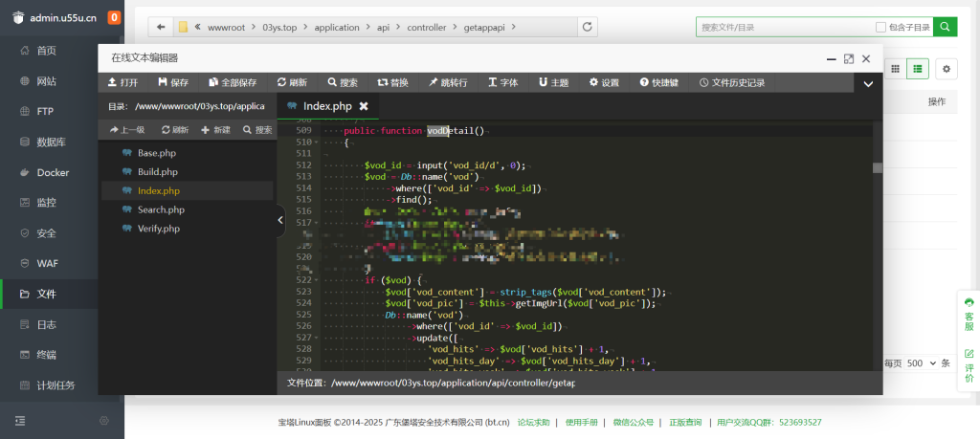Search in the file tree panel
Screen dimensions: 980x439
click(257, 130)
